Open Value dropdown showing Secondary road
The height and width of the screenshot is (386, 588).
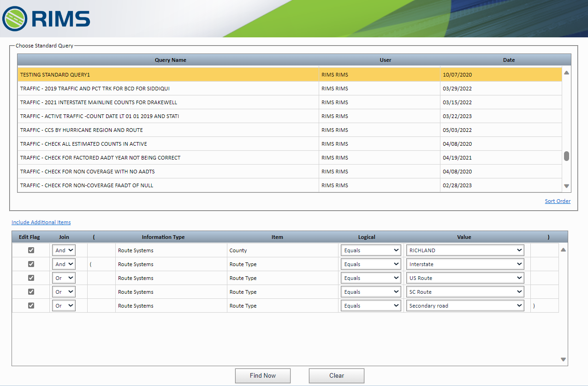pyautogui.click(x=465, y=306)
